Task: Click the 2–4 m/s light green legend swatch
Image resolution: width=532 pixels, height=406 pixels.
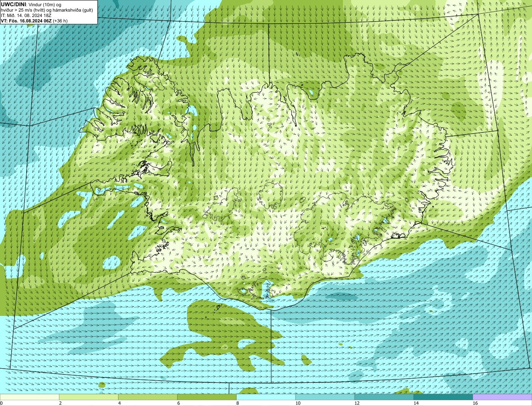Action: tap(89, 397)
